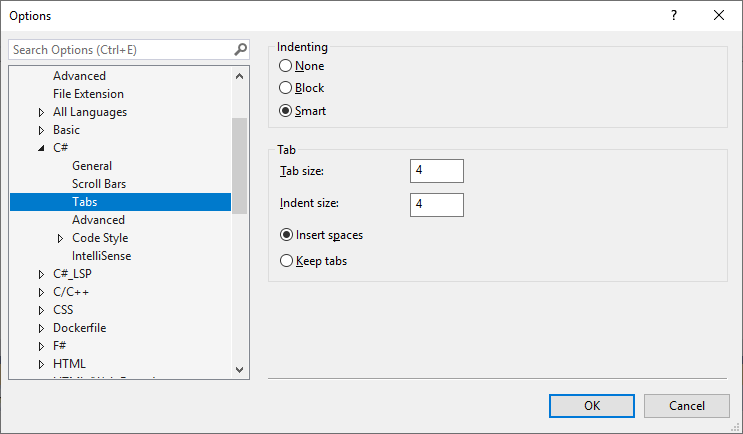The image size is (743, 434).
Task: Click the Help question mark icon
Action: pyautogui.click(x=673, y=15)
